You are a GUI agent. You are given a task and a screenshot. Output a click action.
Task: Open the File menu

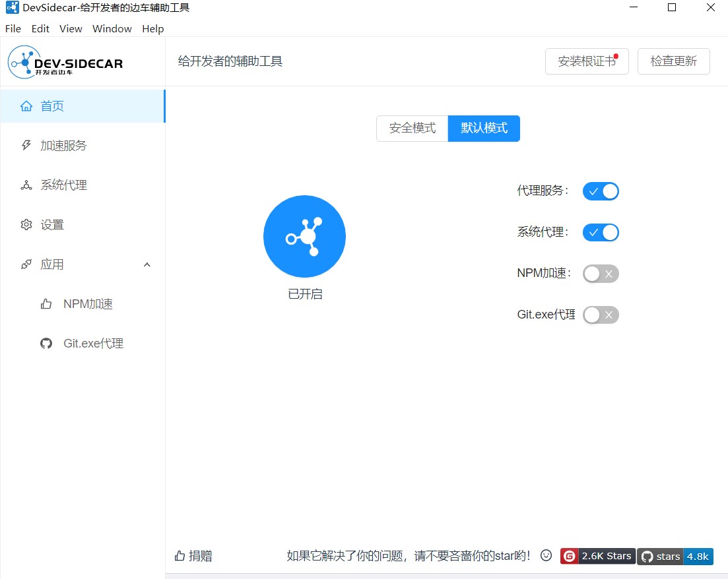click(13, 29)
